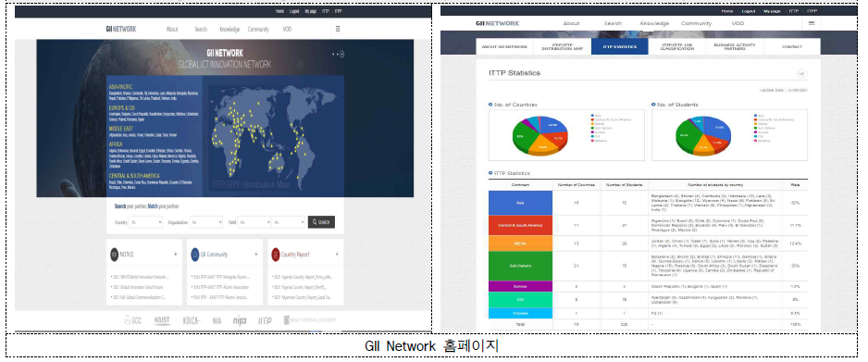Click GII NETWORK logo on statistics page
The image size is (868, 362).
point(497,23)
